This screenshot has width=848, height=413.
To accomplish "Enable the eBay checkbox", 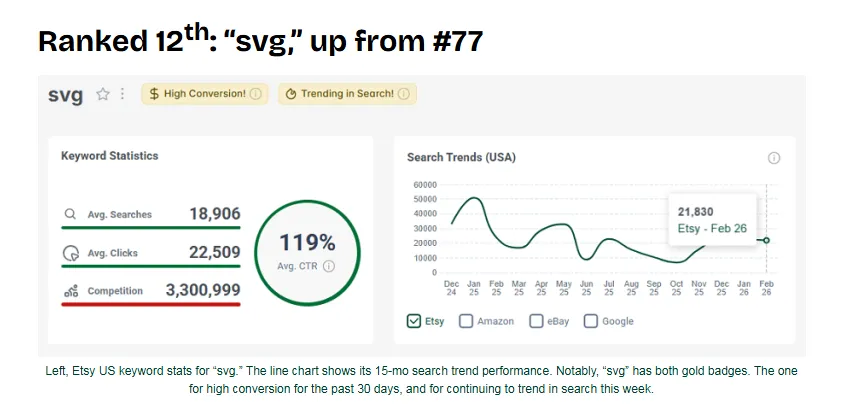I will point(537,321).
